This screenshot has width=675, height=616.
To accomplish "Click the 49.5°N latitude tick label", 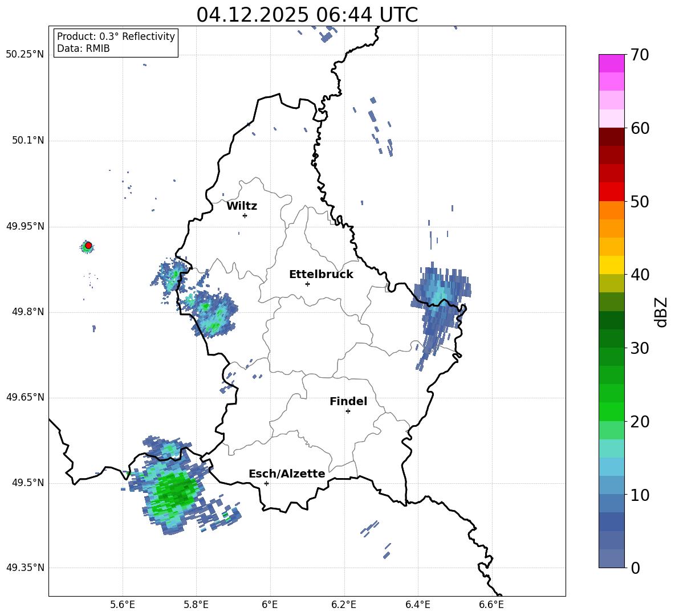I will click(28, 483).
